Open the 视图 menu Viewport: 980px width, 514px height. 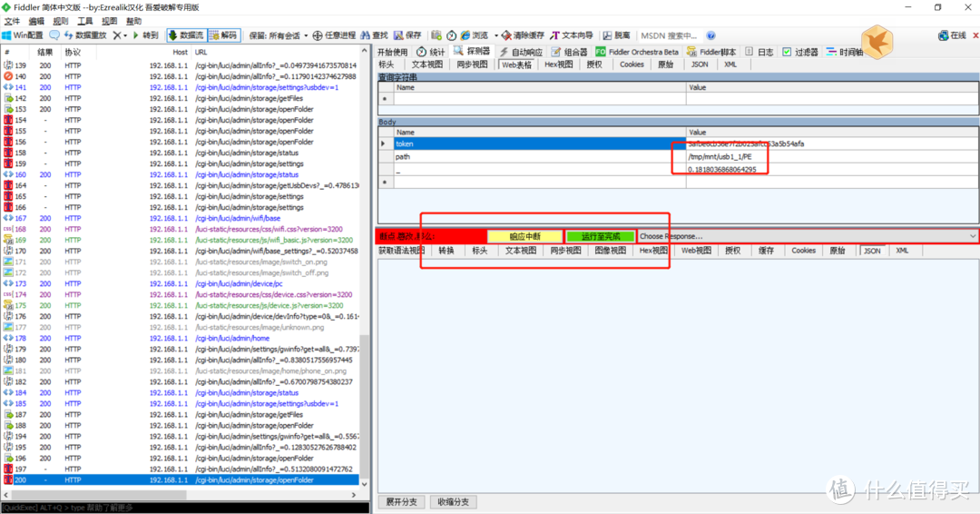(x=110, y=21)
